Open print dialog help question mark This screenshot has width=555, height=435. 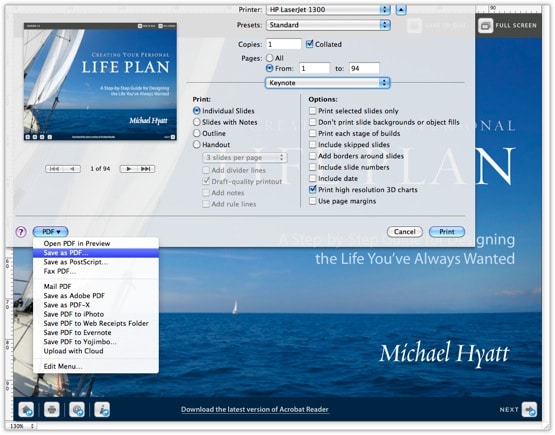click(21, 232)
